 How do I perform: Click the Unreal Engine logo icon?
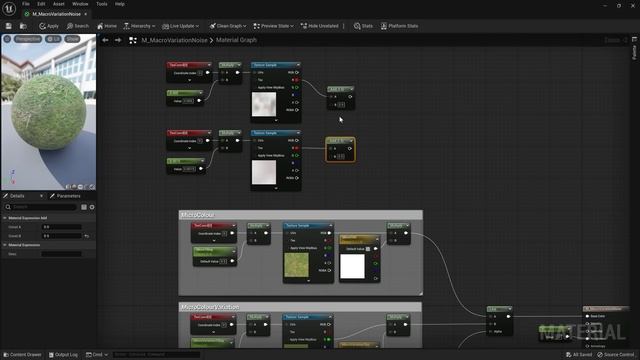[9, 9]
